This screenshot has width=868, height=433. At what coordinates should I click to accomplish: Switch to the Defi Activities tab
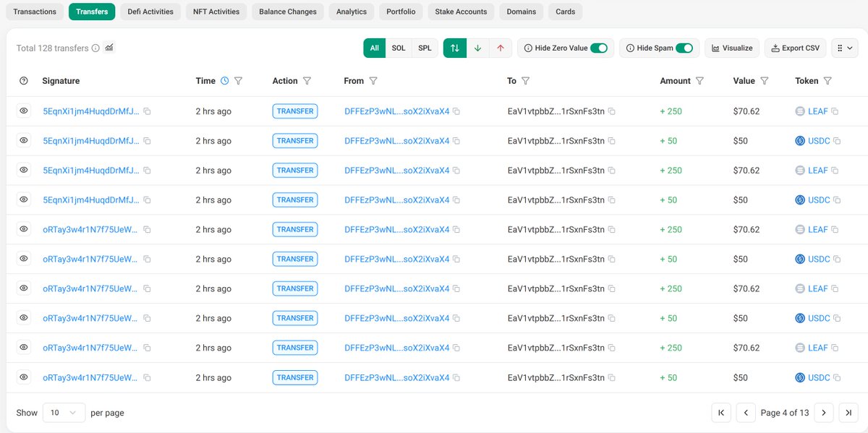tap(150, 12)
